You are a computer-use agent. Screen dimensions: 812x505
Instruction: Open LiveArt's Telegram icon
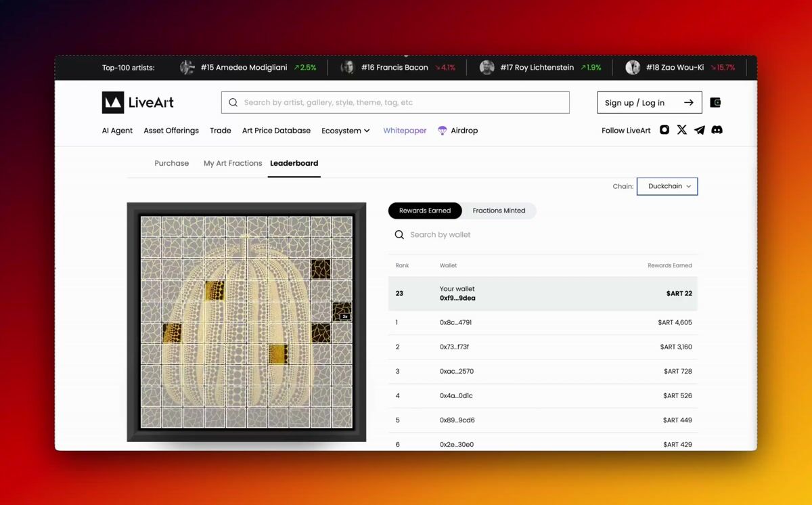pos(700,130)
